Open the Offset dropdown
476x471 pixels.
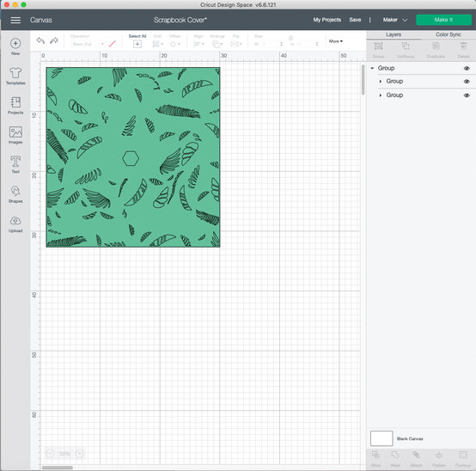pyautogui.click(x=175, y=44)
